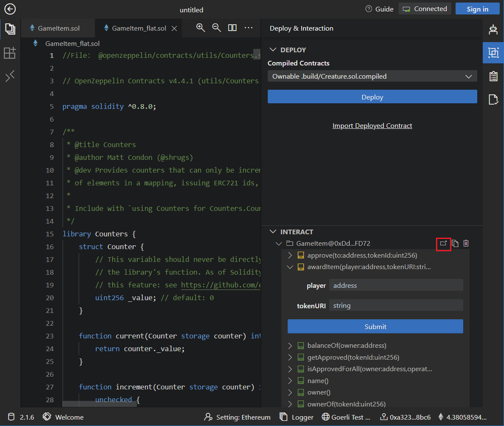
Task: Collapse the DEPLOY section
Action: click(x=273, y=50)
